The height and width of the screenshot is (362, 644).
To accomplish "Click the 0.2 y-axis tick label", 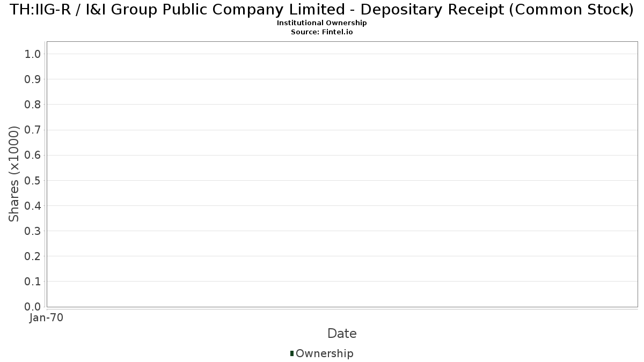I will coord(33,256).
